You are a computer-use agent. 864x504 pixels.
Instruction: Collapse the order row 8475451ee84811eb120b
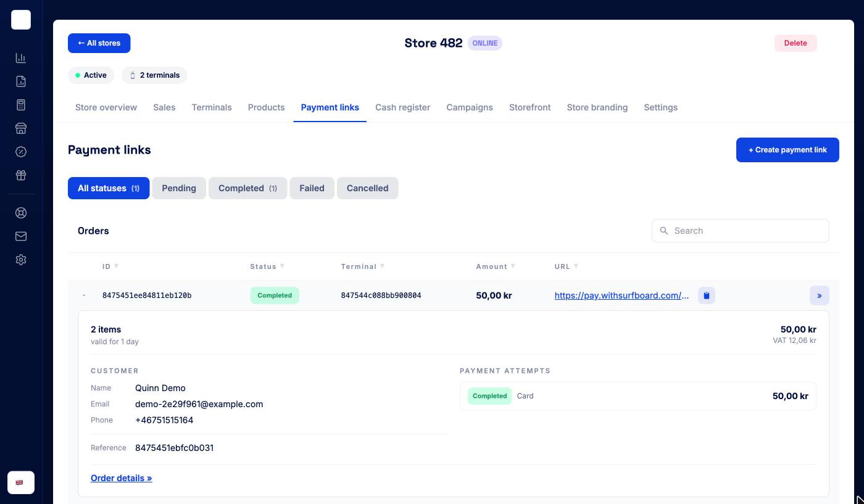tap(84, 295)
